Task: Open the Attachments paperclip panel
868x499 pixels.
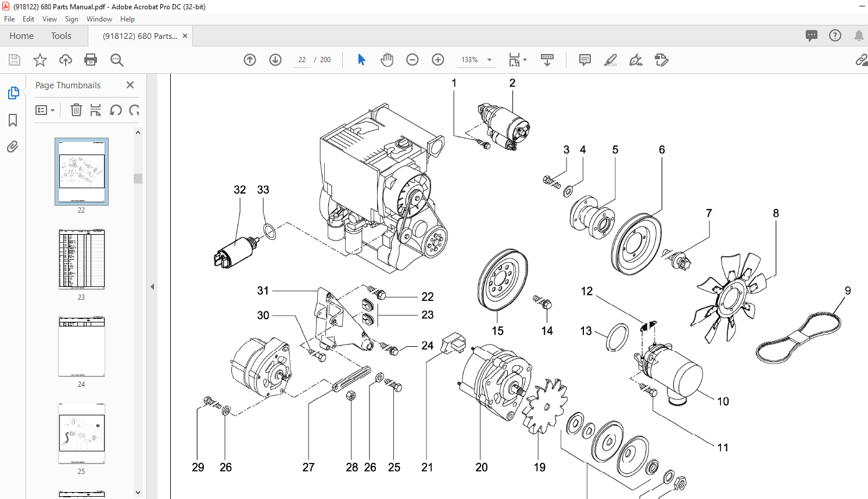Action: [x=13, y=146]
